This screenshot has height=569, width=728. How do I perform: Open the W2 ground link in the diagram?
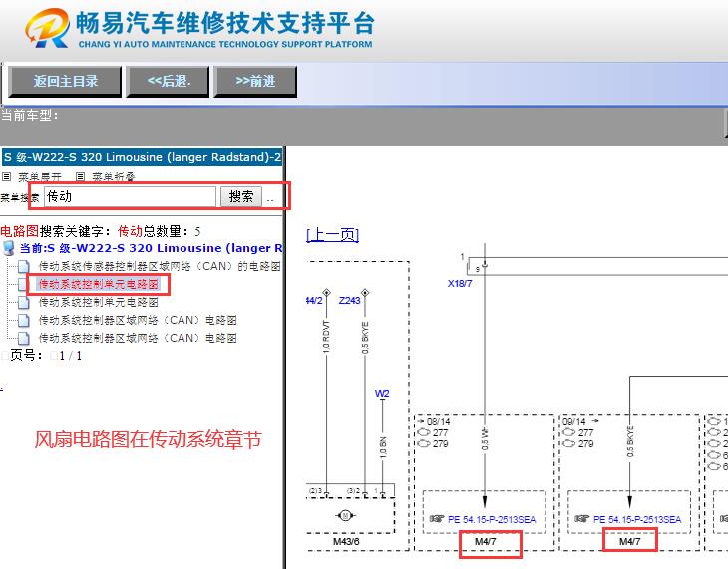pos(382,393)
